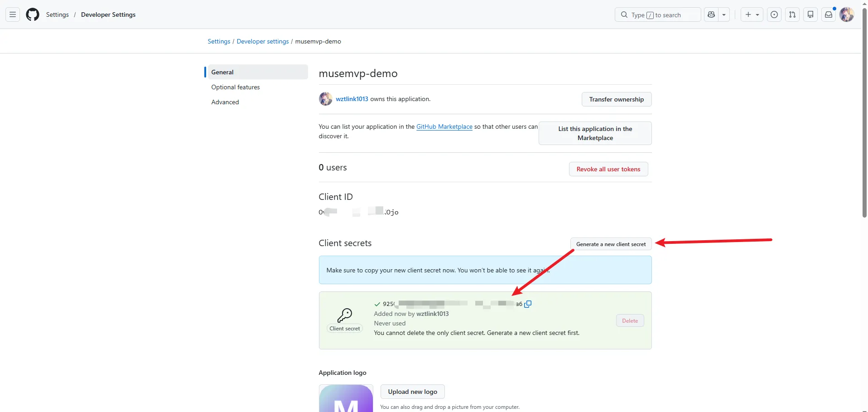
Task: Open the Notifications inbox icon
Action: pyautogui.click(x=829, y=15)
